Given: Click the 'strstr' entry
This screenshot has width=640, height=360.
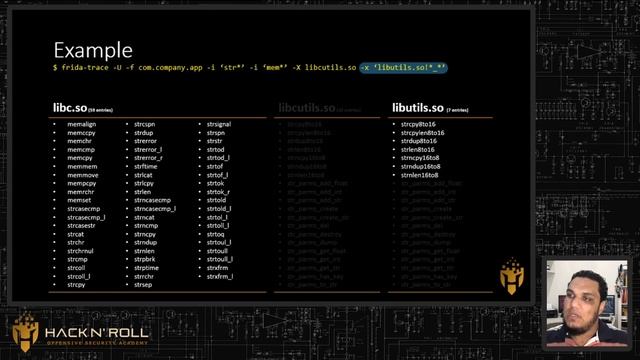Looking at the screenshot, I should pos(214,141).
